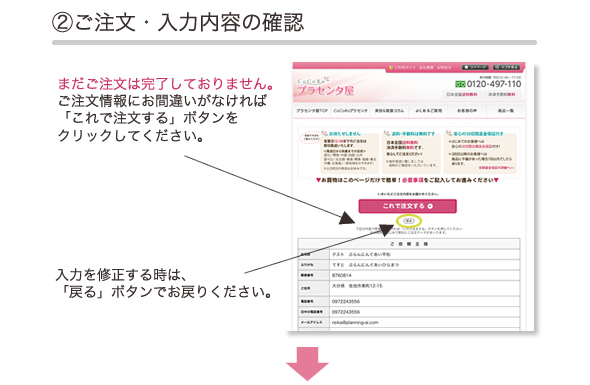Open the プラセンタ屋TOP navigation tab
Screen dimensions: 590x385
(312, 111)
